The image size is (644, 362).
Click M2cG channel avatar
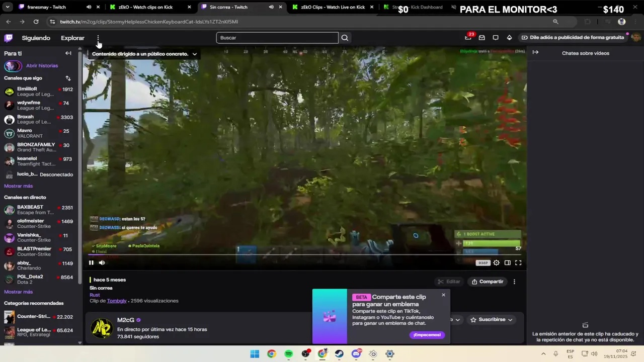(x=102, y=328)
